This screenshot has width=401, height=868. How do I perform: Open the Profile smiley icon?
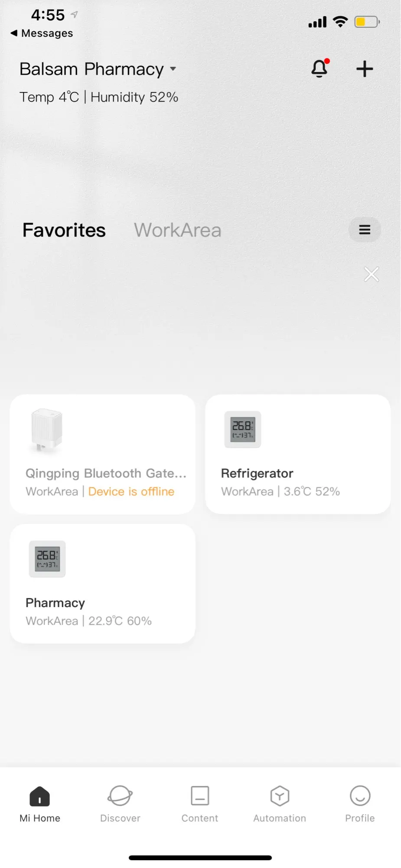pyautogui.click(x=360, y=796)
